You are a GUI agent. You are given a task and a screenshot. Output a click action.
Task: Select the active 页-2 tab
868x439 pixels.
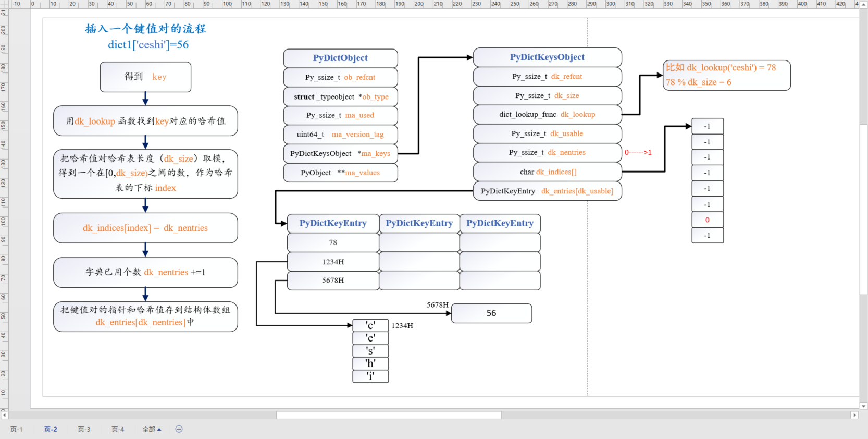pos(51,429)
